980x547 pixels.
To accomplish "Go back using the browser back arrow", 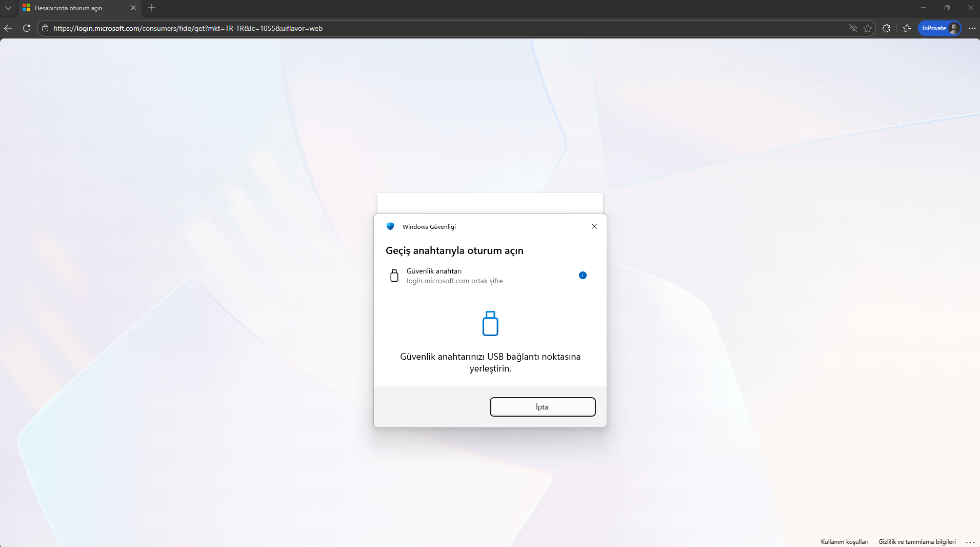I will pos(8,28).
